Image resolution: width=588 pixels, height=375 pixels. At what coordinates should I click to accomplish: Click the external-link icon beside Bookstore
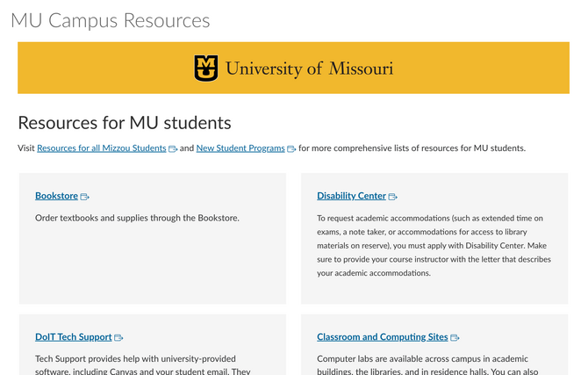click(85, 197)
